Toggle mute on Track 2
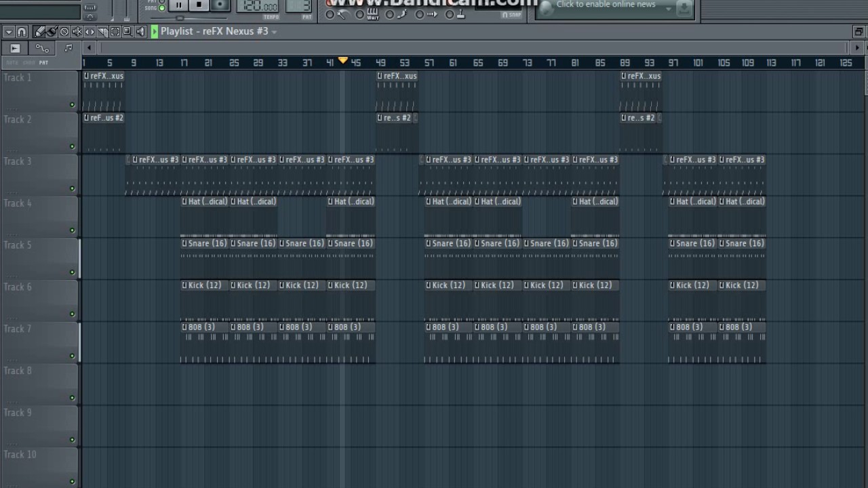 click(72, 146)
